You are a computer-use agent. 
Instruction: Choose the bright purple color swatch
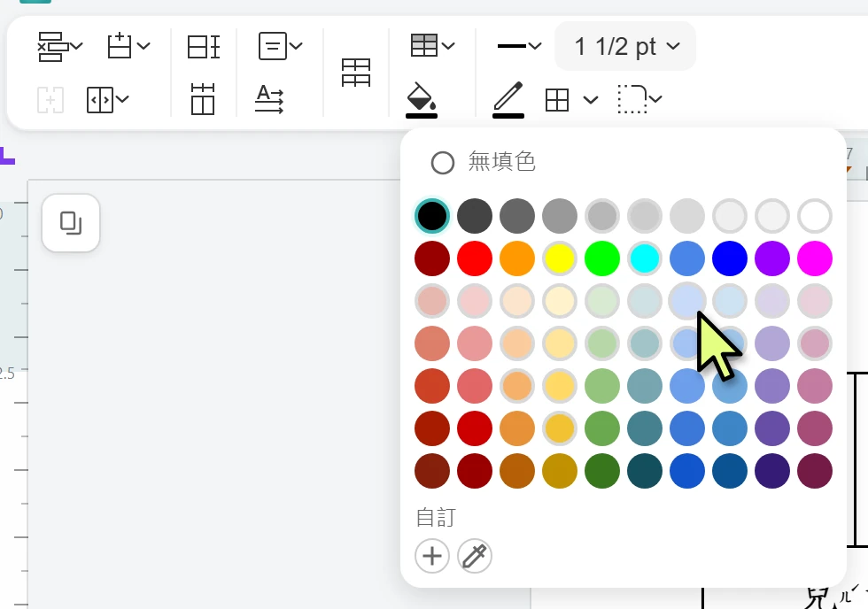tap(771, 258)
